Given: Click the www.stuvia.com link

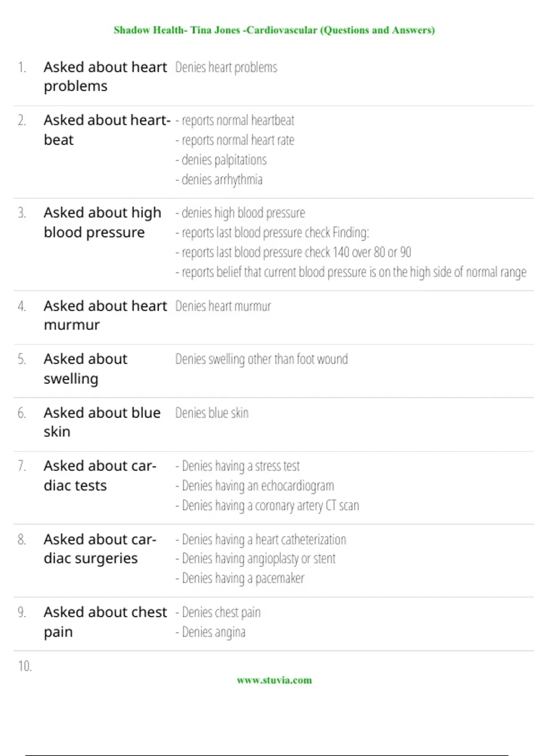Looking at the screenshot, I should coord(274,680).
